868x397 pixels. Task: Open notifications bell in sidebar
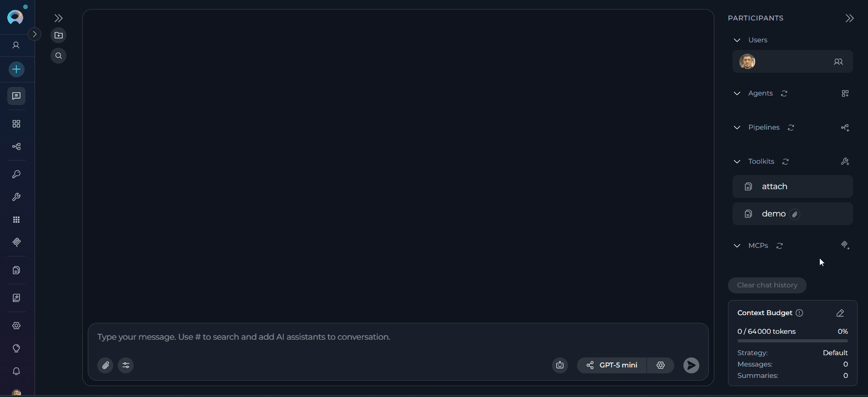(x=16, y=372)
